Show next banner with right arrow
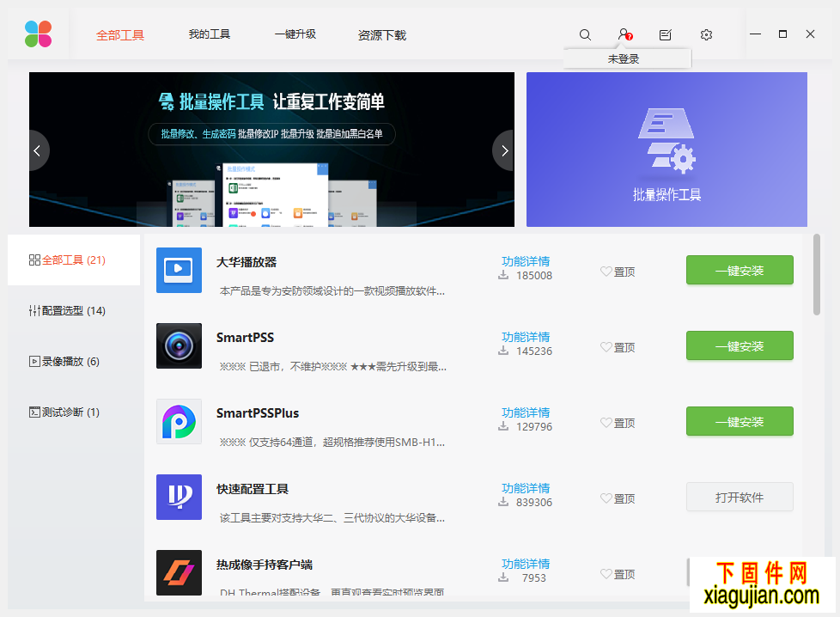 click(x=504, y=150)
